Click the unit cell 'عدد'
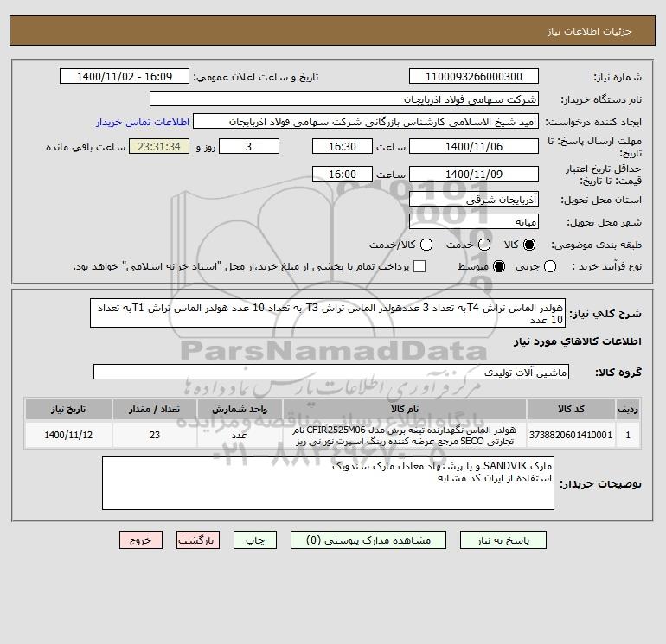Viewport: 666px width, 644px height. 240,435
